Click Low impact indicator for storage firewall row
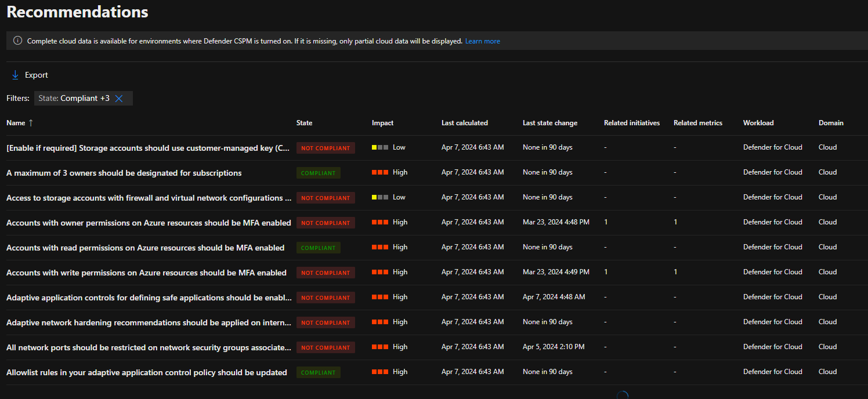 [388, 197]
